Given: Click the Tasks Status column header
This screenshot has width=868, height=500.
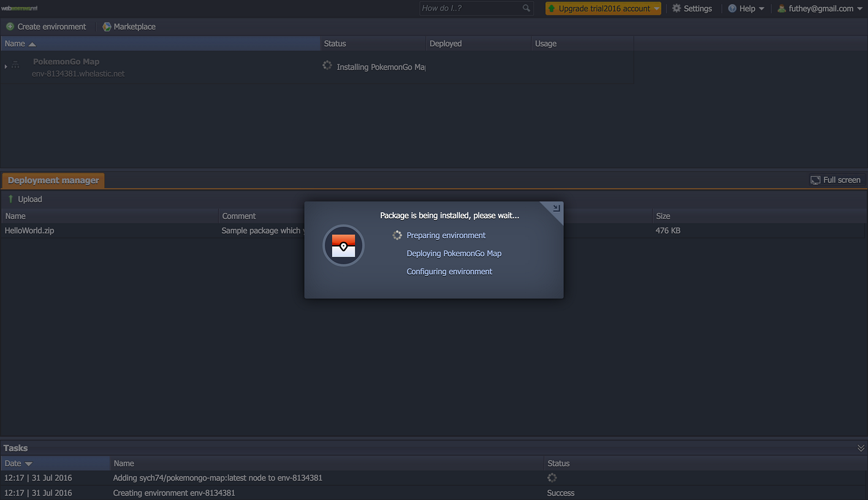Looking at the screenshot, I should tap(705, 463).
